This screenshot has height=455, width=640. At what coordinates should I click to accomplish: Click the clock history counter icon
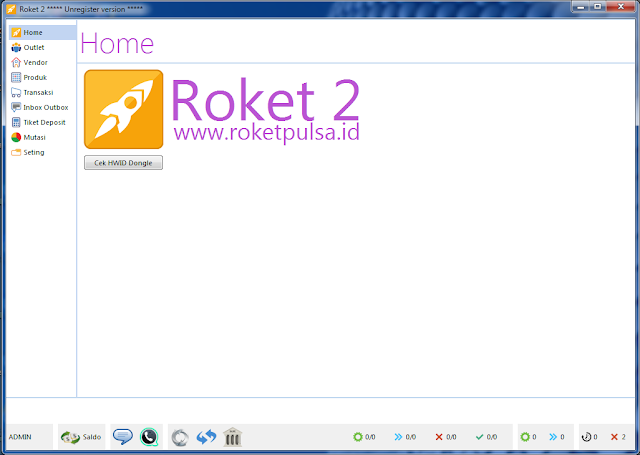pos(589,437)
